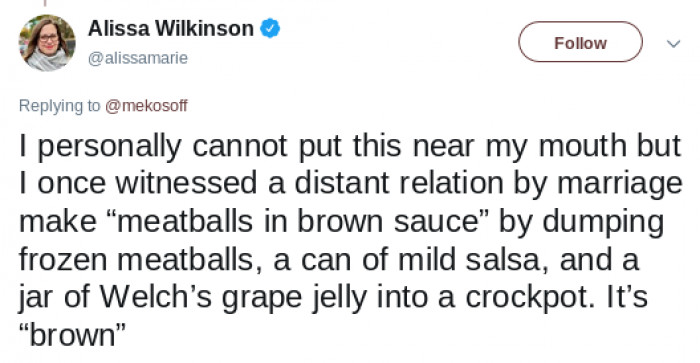
Task: Open the @mekosoff profile link
Action: [146, 106]
